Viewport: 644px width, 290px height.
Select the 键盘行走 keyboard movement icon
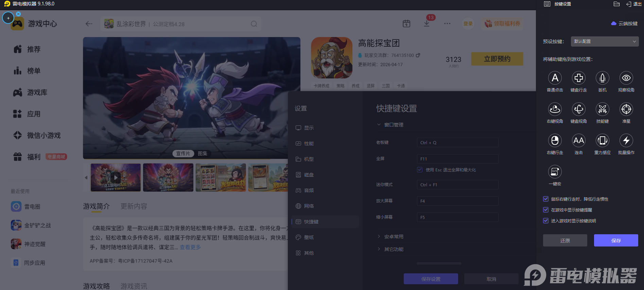tap(579, 78)
